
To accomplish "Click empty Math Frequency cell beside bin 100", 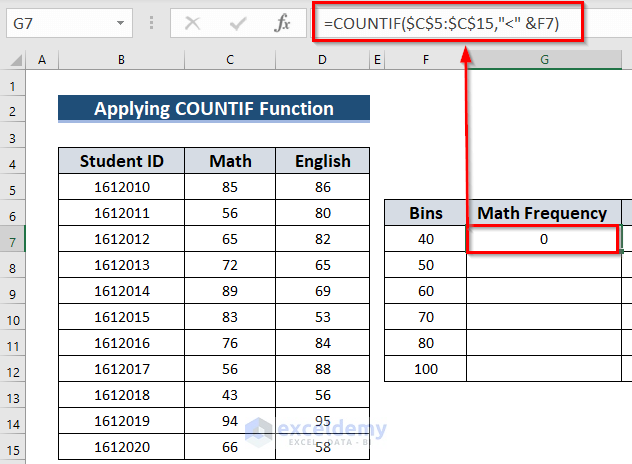I will (x=544, y=369).
